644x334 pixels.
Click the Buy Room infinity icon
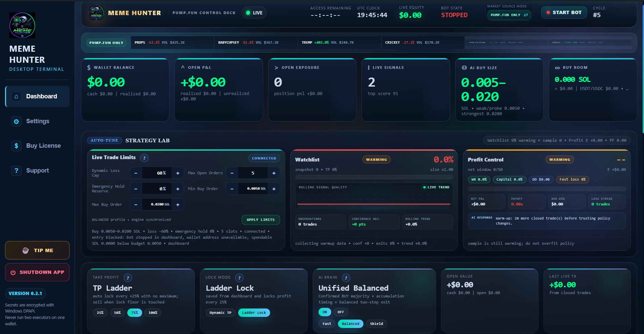[557, 68]
